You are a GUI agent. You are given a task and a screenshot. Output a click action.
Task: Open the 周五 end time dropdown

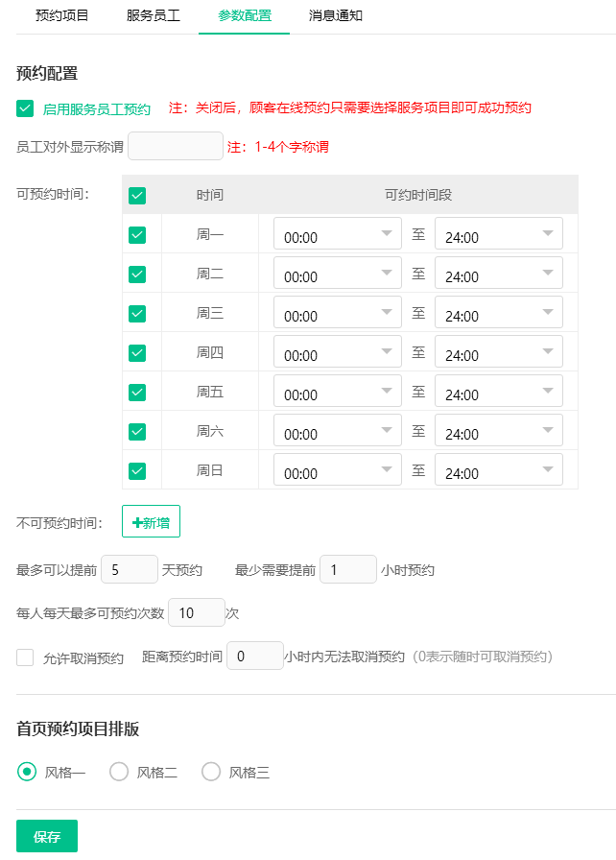coord(499,391)
